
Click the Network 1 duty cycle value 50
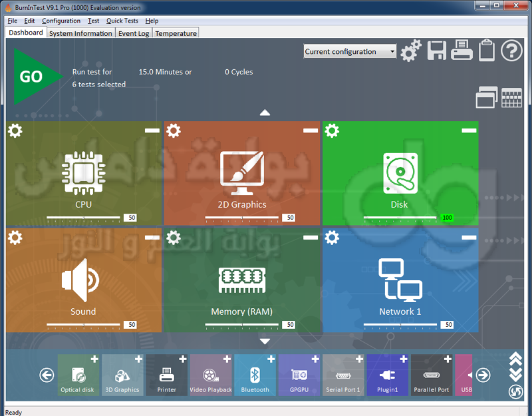[x=447, y=325]
